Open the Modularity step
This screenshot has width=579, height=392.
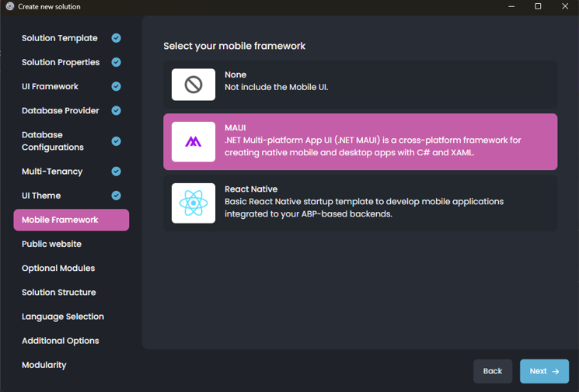point(72,365)
